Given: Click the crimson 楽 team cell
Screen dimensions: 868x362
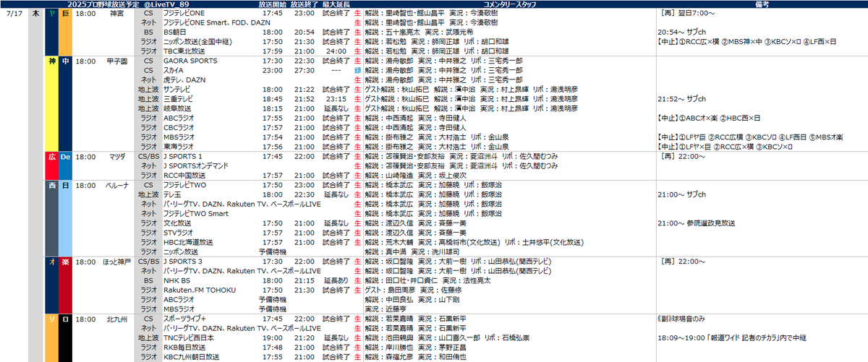Looking at the screenshot, I should pyautogui.click(x=65, y=284).
